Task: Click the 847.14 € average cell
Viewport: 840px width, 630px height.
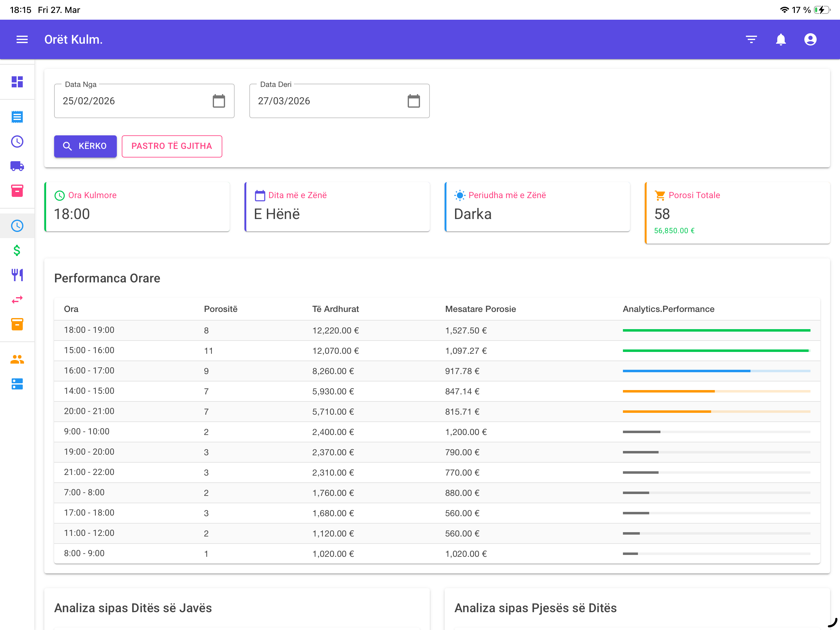Action: (462, 391)
